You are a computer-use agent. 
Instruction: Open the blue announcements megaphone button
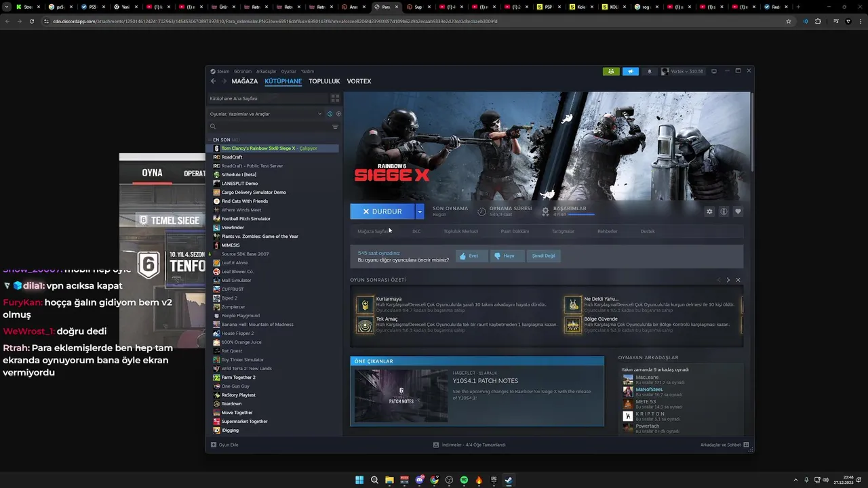631,71
